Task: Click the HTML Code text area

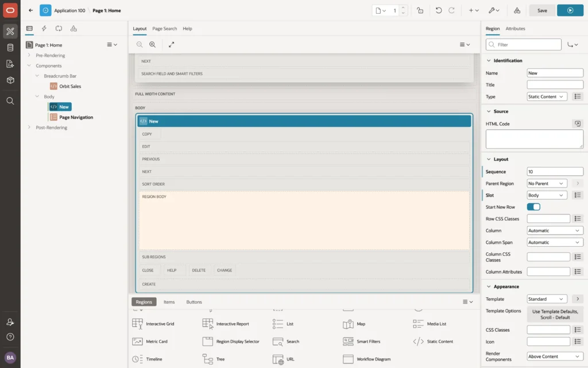Action: [x=535, y=139]
